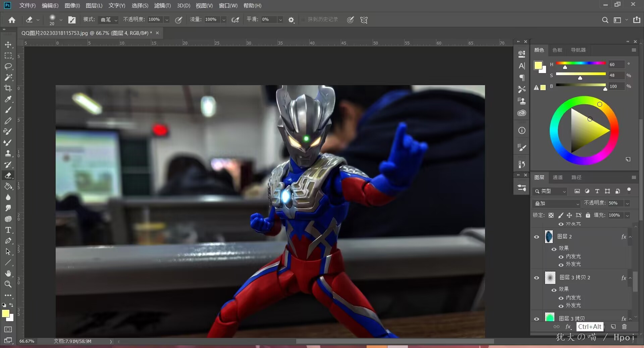Hide the 图层 2 layer
This screenshot has height=348, width=644.
click(x=537, y=237)
